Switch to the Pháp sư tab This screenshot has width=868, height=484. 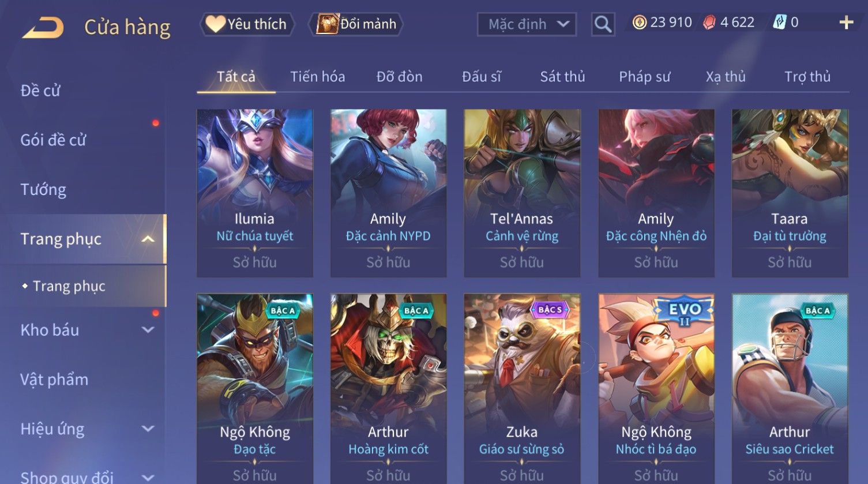click(x=645, y=77)
